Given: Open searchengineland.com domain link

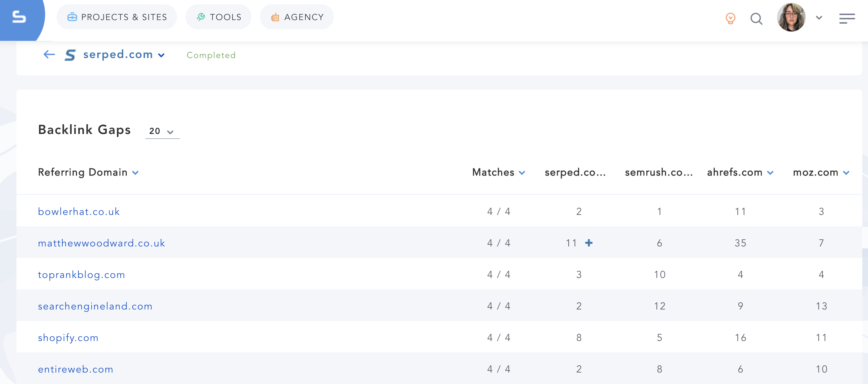Looking at the screenshot, I should coord(95,306).
